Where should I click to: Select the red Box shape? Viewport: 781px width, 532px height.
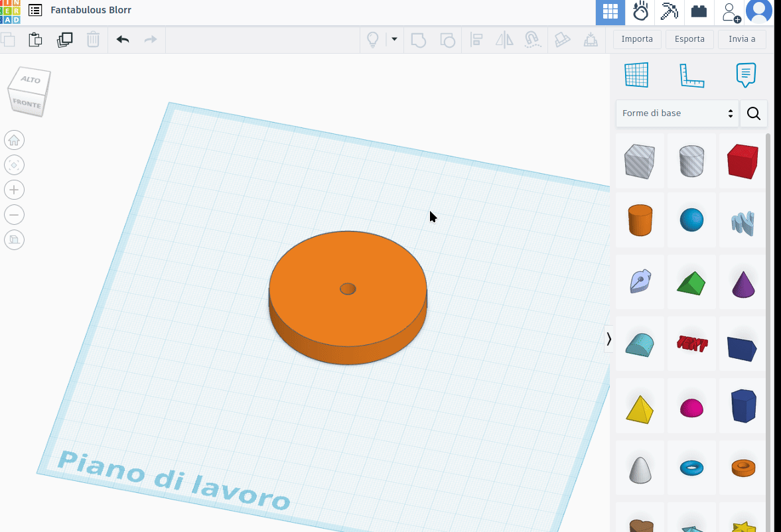click(x=743, y=161)
